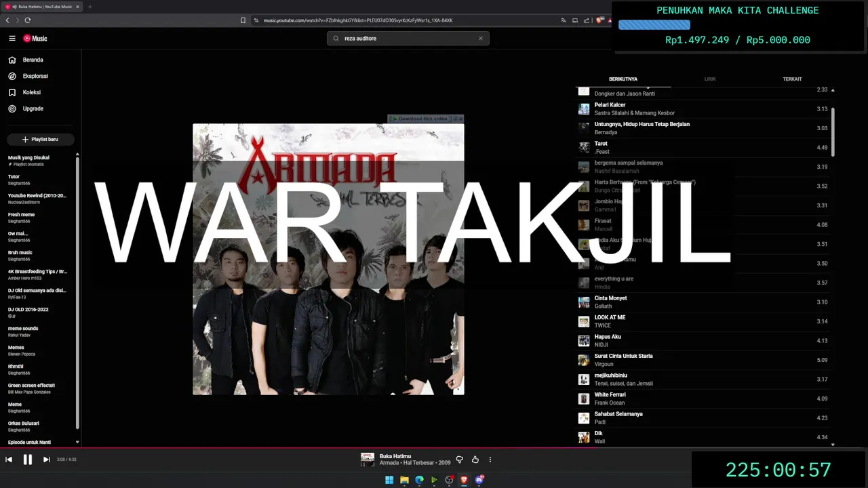This screenshot has height=488, width=868.
Task: Open Eksplorasi in sidebar
Action: (x=35, y=76)
